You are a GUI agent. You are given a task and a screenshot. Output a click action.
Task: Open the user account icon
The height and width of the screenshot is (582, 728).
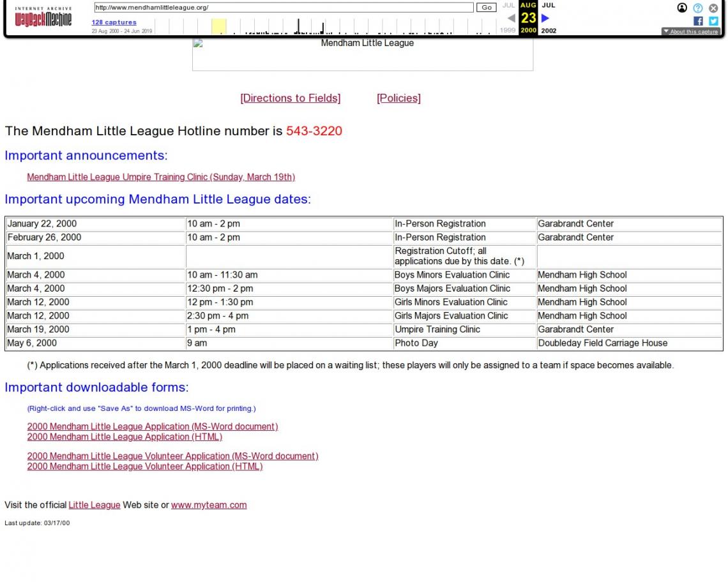(x=682, y=8)
